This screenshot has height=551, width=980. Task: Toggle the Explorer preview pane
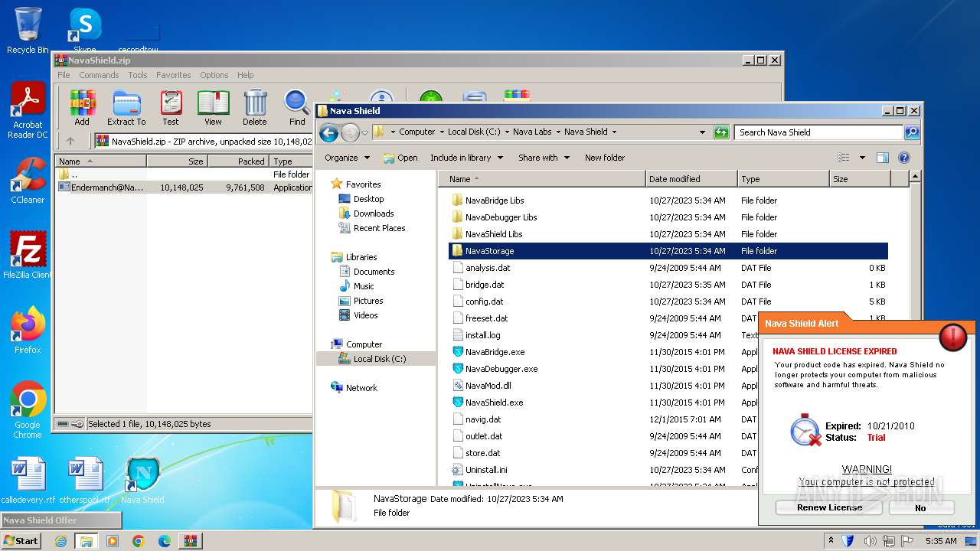[x=882, y=158]
